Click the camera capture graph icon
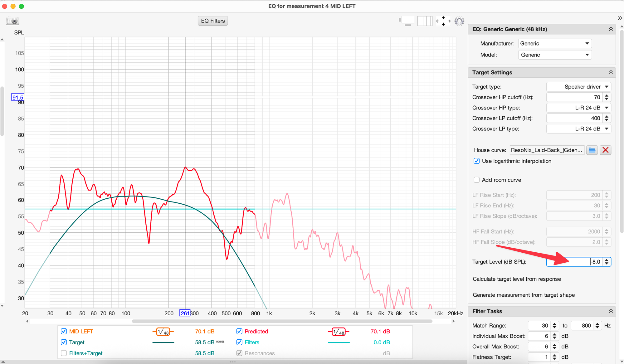This screenshot has height=364, width=624. pos(13,21)
